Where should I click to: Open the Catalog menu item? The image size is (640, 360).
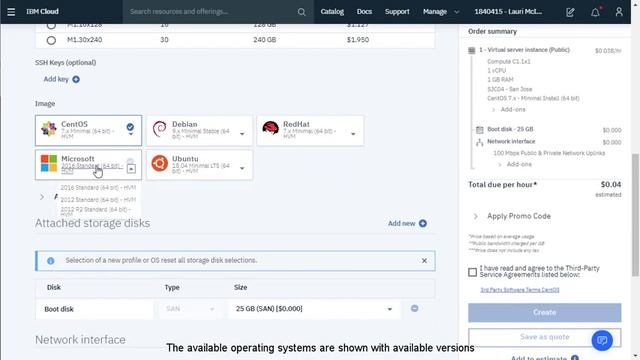click(x=332, y=12)
